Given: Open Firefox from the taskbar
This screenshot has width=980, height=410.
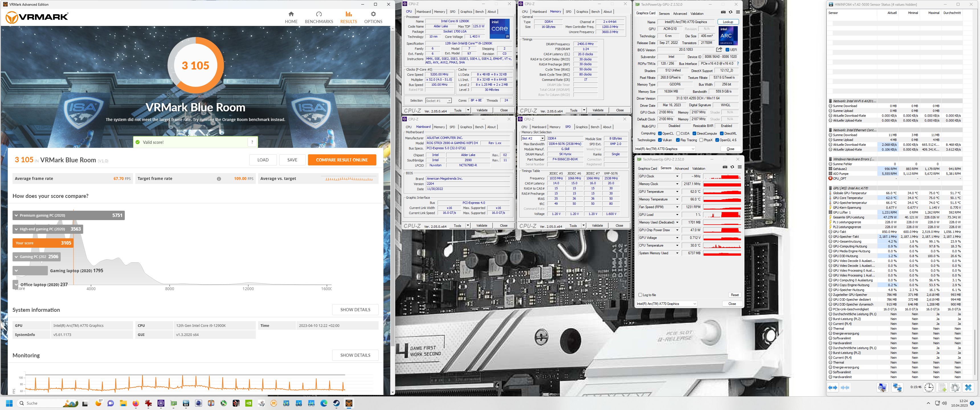Looking at the screenshot, I should point(135,403).
